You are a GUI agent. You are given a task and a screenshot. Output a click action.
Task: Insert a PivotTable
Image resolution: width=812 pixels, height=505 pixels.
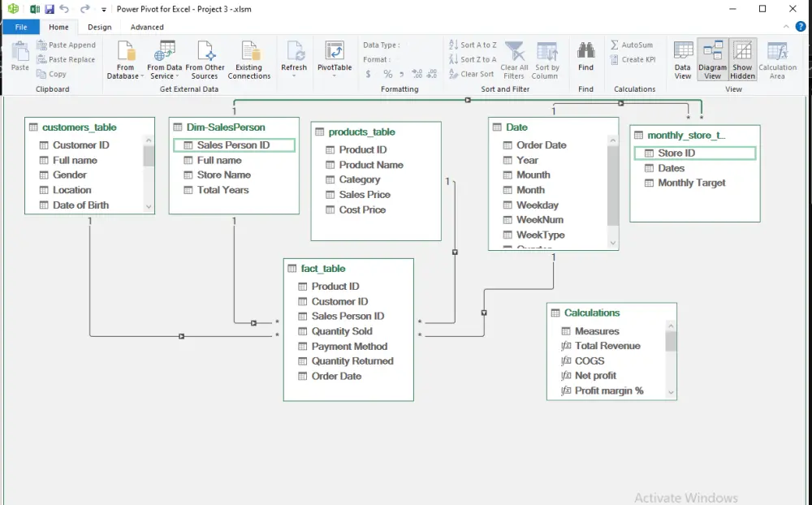pyautogui.click(x=335, y=58)
